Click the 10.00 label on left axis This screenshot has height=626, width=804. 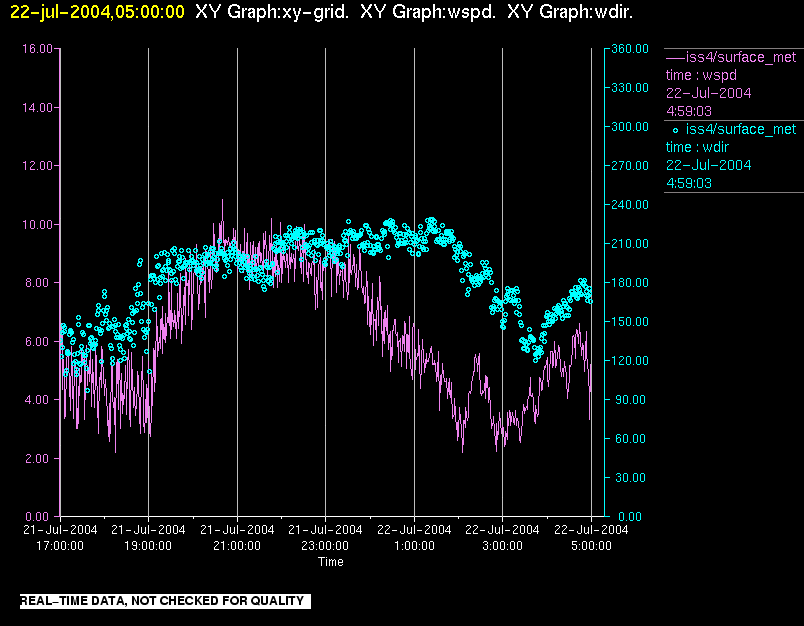(37, 225)
